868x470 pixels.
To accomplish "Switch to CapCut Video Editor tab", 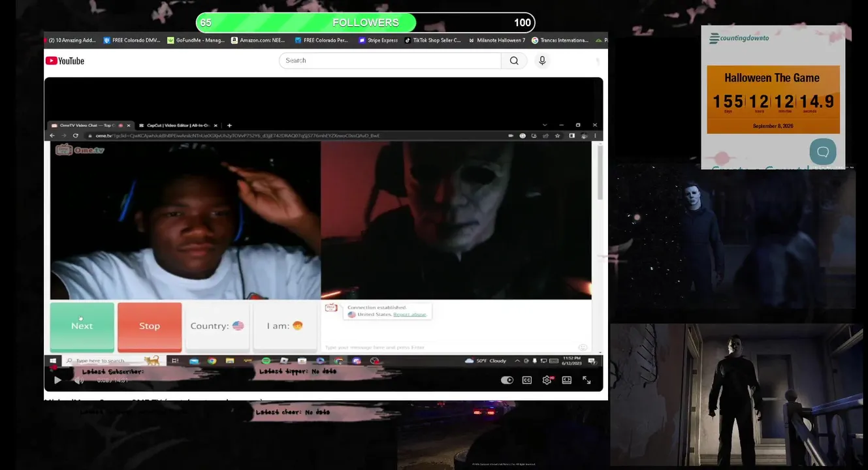I will pos(178,125).
